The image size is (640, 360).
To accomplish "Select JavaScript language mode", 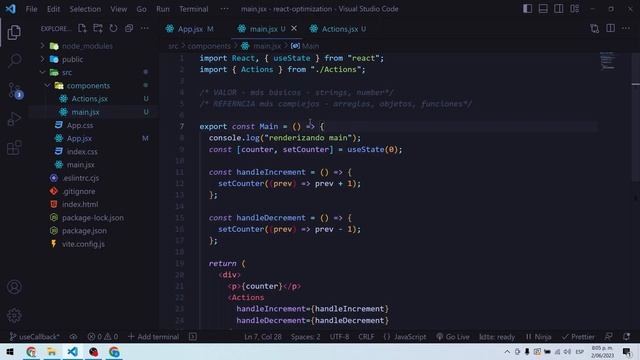I will point(405,337).
